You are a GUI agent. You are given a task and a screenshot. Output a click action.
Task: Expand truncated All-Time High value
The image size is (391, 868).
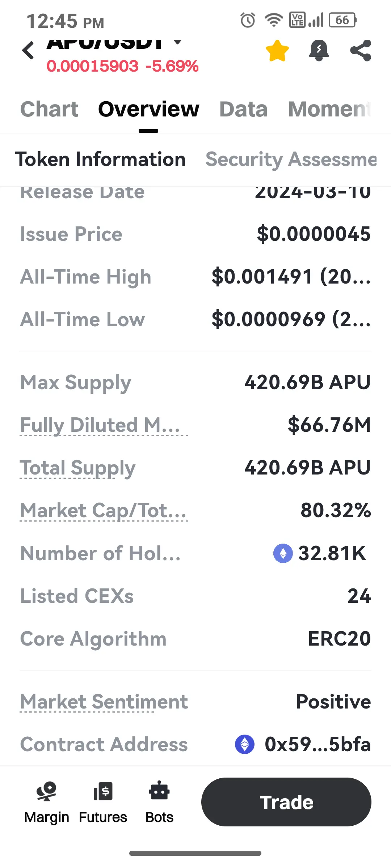(291, 277)
